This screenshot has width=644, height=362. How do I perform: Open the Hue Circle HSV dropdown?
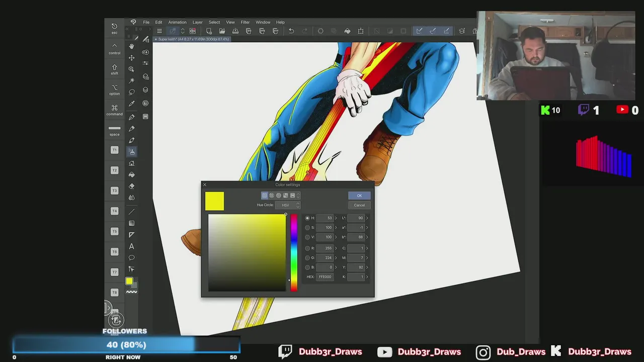coord(288,205)
